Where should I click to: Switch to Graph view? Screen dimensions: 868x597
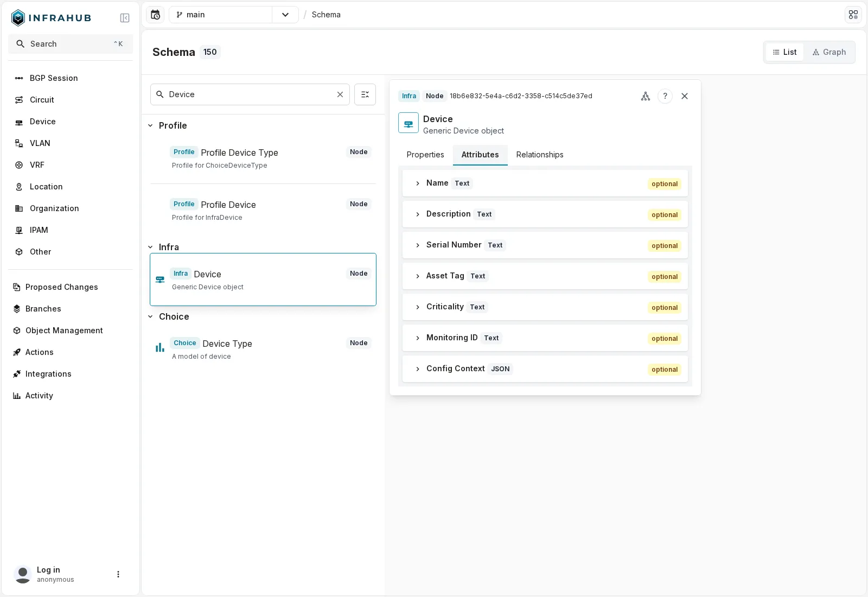click(829, 52)
